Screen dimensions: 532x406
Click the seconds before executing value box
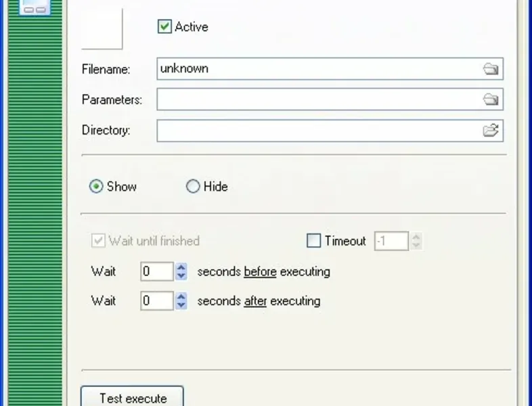click(x=157, y=272)
